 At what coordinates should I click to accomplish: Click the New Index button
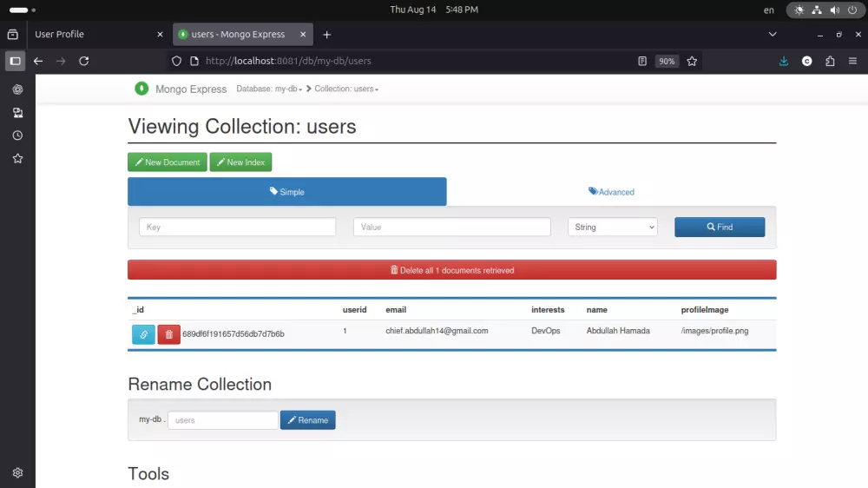(240, 162)
